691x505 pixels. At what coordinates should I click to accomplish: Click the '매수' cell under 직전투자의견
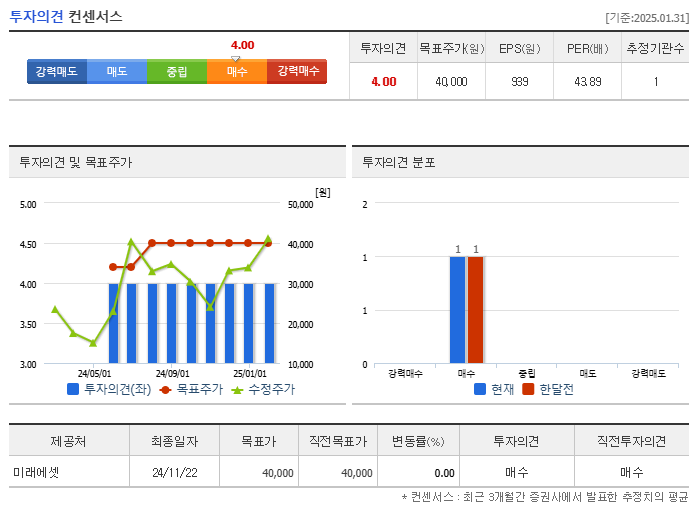point(632,472)
